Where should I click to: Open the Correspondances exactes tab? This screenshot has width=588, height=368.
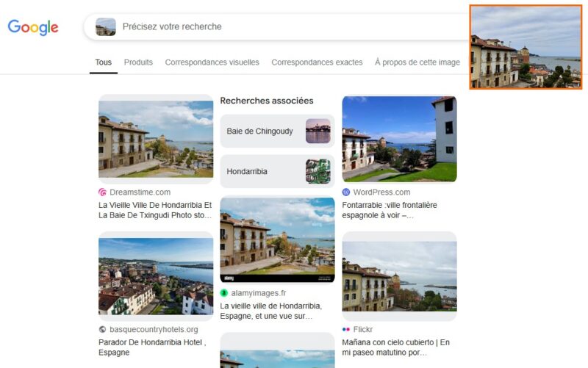pyautogui.click(x=317, y=62)
